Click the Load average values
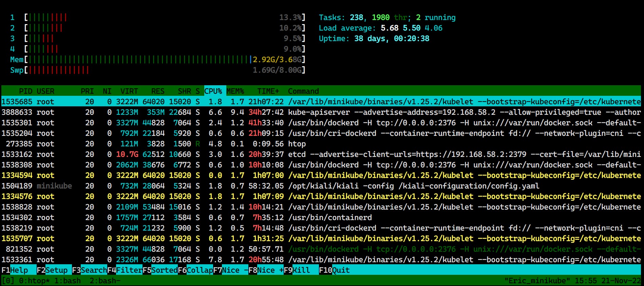This screenshot has height=286, width=644. click(x=412, y=28)
